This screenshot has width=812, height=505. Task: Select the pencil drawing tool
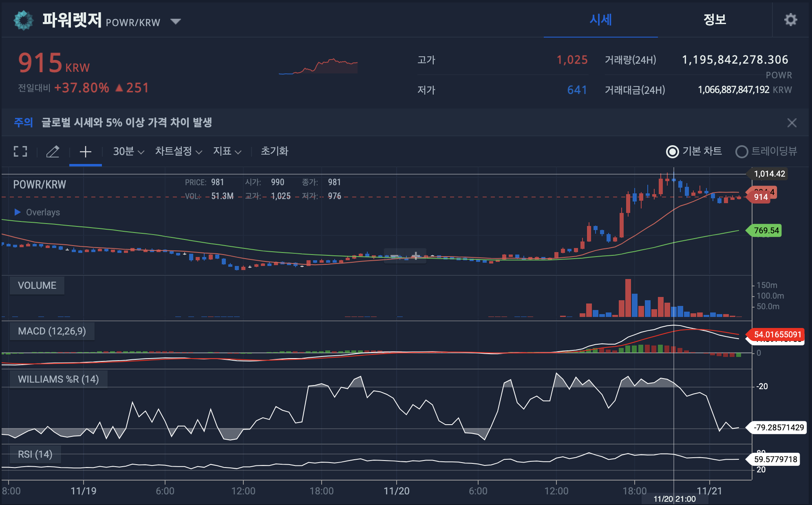(x=53, y=151)
